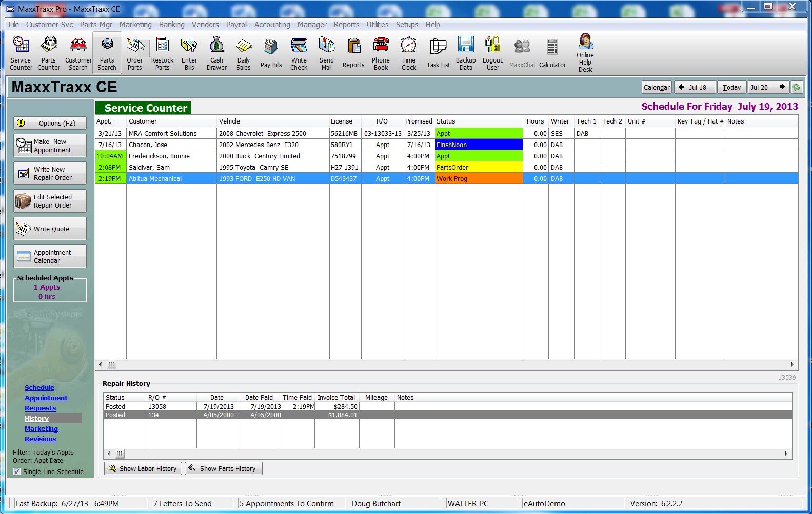Viewport: 812px width, 514px height.
Task: Click the Order Parts icon
Action: click(135, 53)
